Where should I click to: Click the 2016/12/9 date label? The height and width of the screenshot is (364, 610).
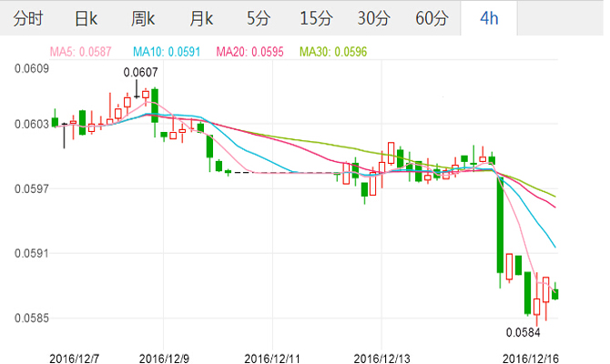164,359
